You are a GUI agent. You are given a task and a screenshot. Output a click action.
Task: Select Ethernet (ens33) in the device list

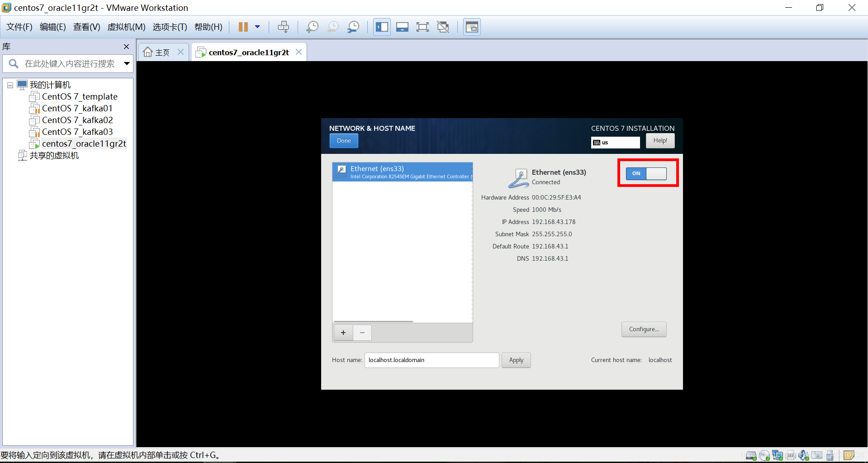[403, 172]
